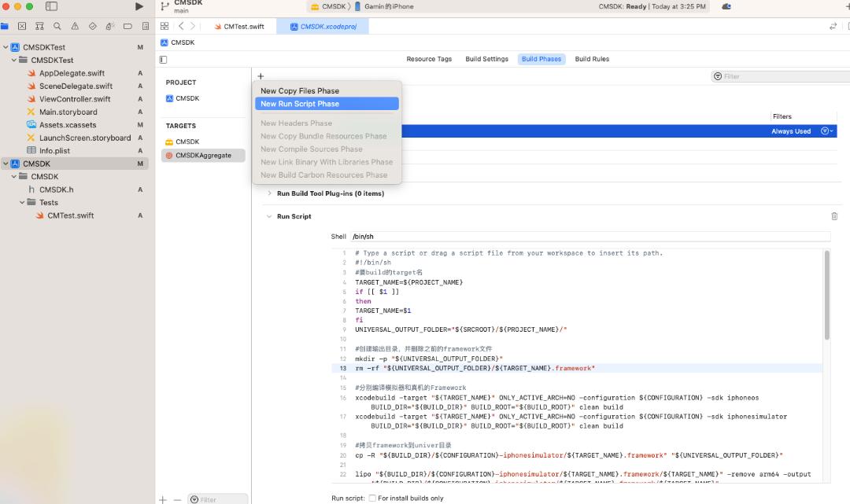Viewport: 850px width, 504px height.
Task: Collapse the Run Script section
Action: point(269,216)
